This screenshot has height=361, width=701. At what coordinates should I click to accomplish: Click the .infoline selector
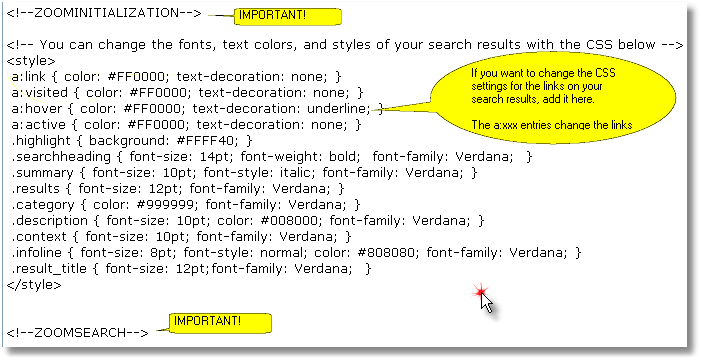(37, 252)
